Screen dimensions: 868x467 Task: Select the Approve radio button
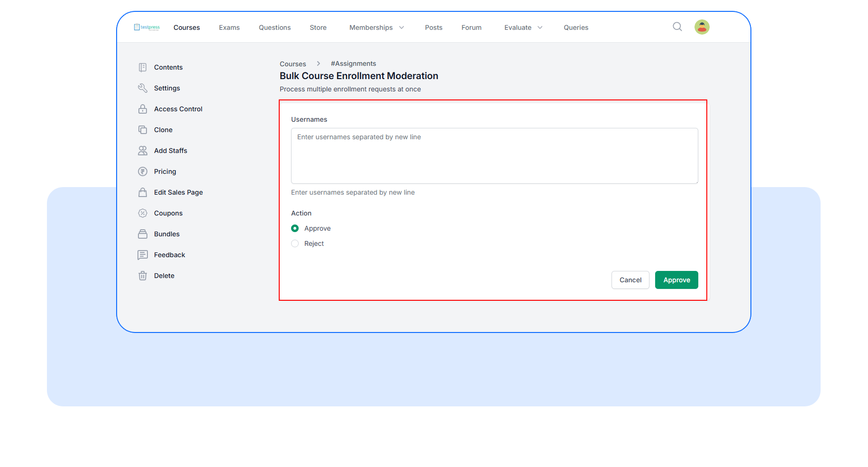coord(295,228)
